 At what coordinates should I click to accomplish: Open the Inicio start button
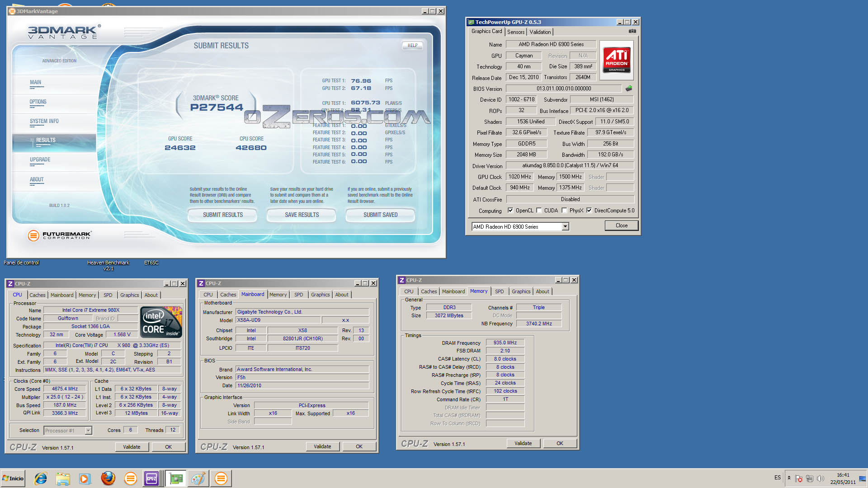coord(13,479)
